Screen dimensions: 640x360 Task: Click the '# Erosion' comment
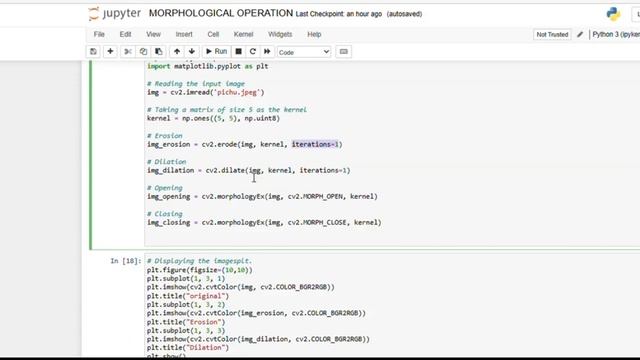click(165, 136)
